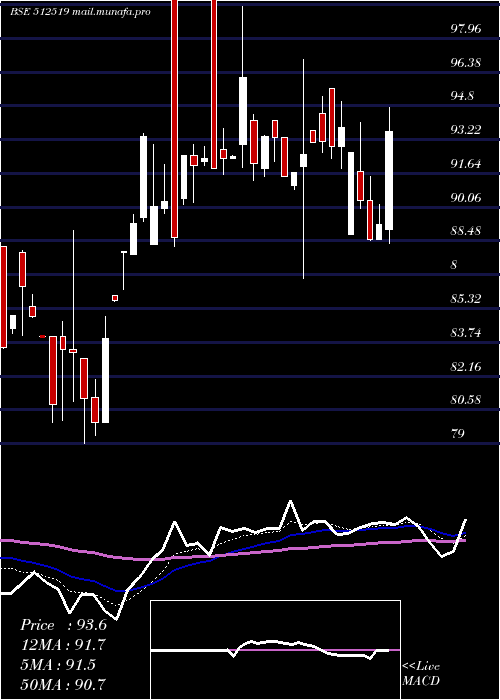
Task: Click the '50MA : 90.7' readout
Action: coord(63,684)
